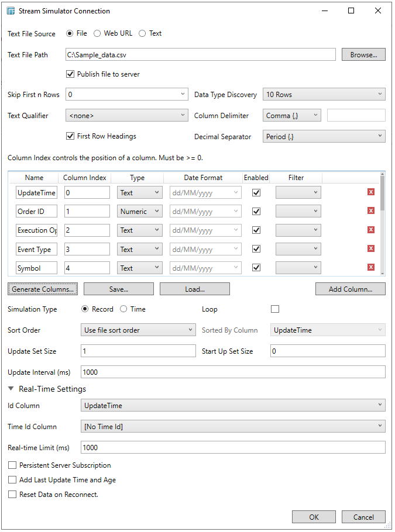Open the Id Column dropdown
This screenshot has height=532, width=395.
(x=232, y=405)
